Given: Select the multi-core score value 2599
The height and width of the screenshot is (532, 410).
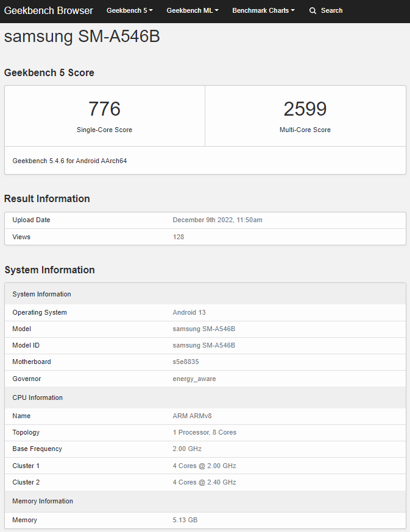Looking at the screenshot, I should pos(305,109).
